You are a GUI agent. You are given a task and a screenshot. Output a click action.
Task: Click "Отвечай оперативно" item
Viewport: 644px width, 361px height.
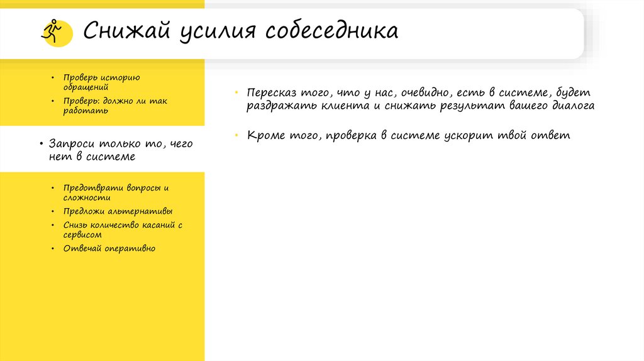point(109,248)
